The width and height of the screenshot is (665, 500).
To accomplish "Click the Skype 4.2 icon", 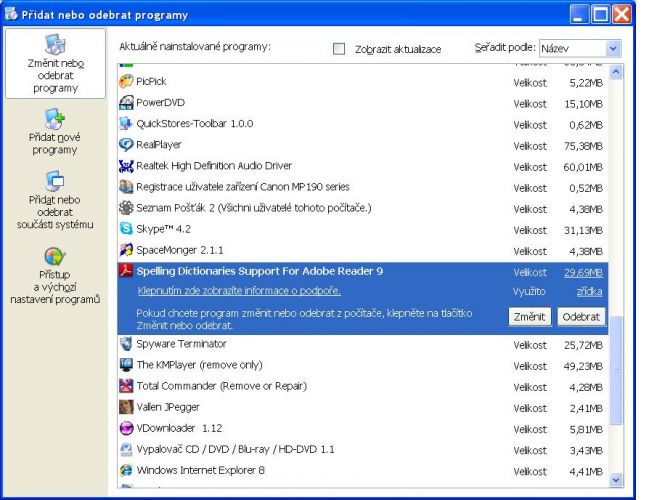I will click(x=126, y=229).
